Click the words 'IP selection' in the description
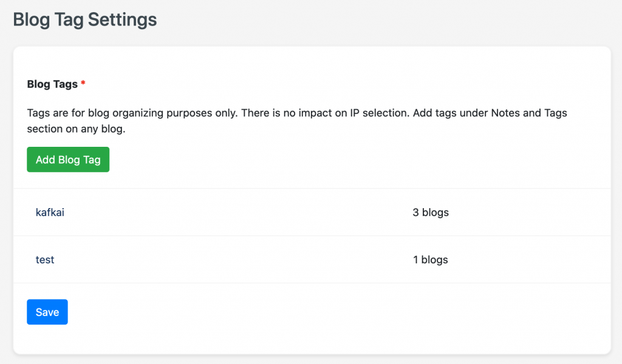The height and width of the screenshot is (364, 622). [x=380, y=113]
